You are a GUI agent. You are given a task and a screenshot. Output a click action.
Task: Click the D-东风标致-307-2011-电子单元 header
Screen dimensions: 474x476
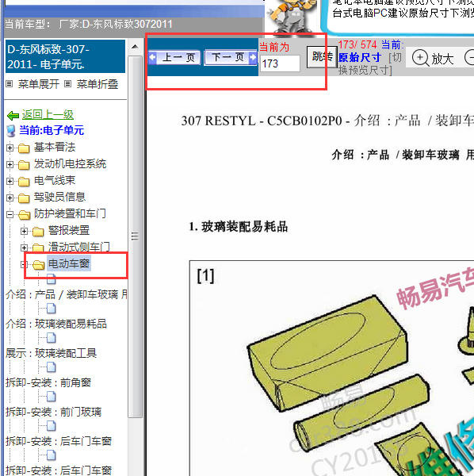(x=65, y=56)
